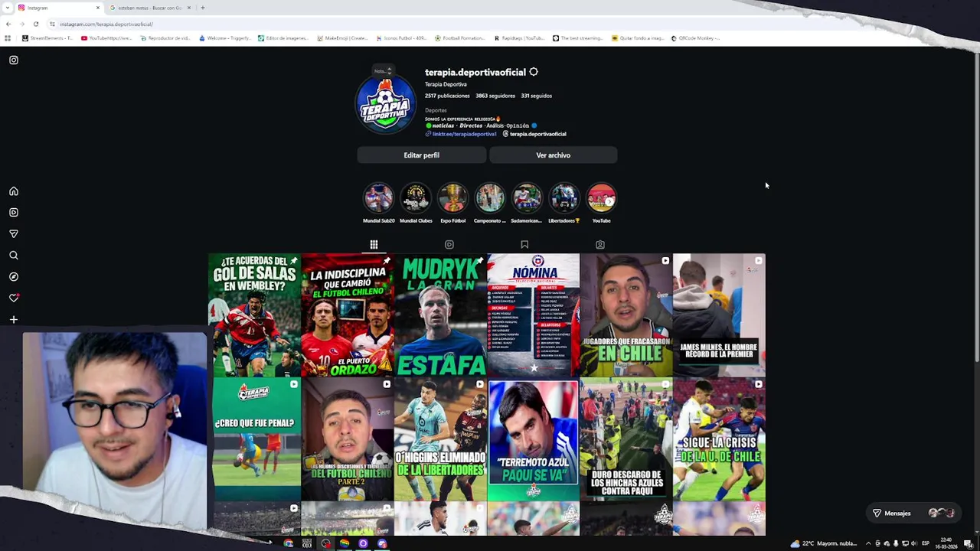Click the Ver archivo button
The image size is (980, 551).
553,155
